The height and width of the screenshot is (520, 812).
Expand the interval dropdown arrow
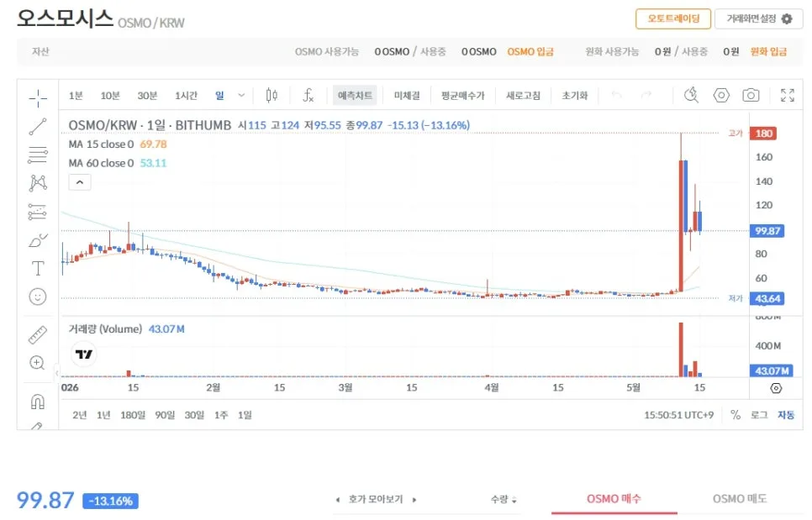click(x=241, y=96)
